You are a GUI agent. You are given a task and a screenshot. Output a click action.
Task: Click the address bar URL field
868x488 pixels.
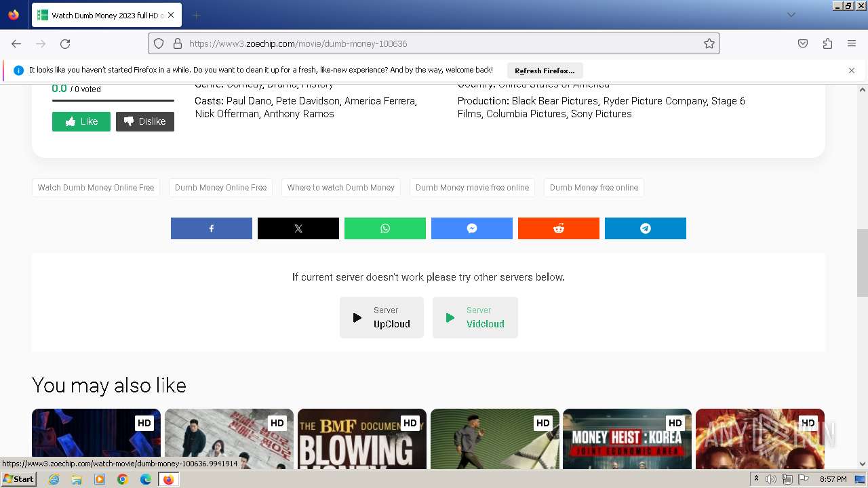[x=434, y=43]
